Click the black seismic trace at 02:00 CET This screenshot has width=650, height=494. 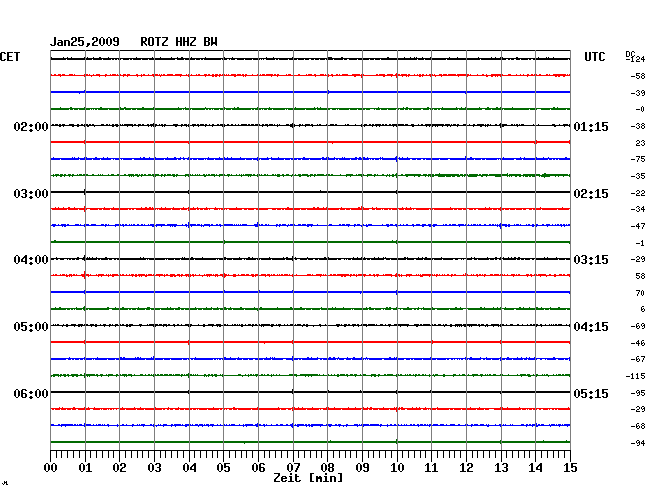point(310,125)
